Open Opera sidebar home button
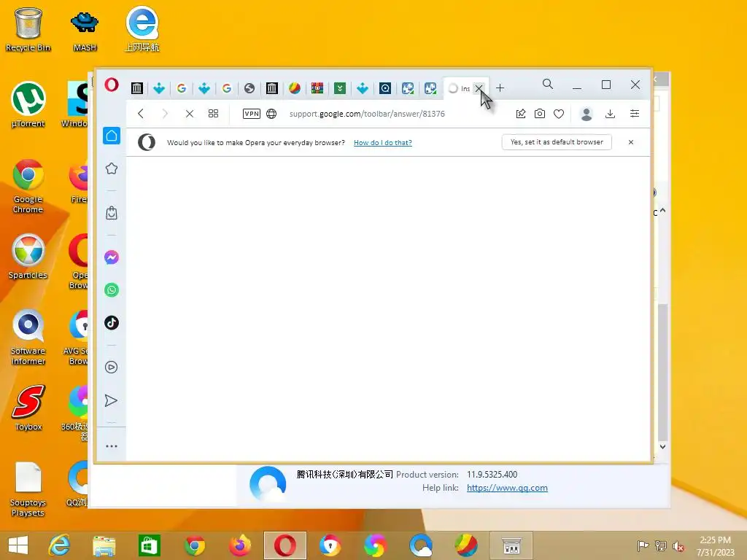Screen dimensions: 747x560 click(112, 136)
